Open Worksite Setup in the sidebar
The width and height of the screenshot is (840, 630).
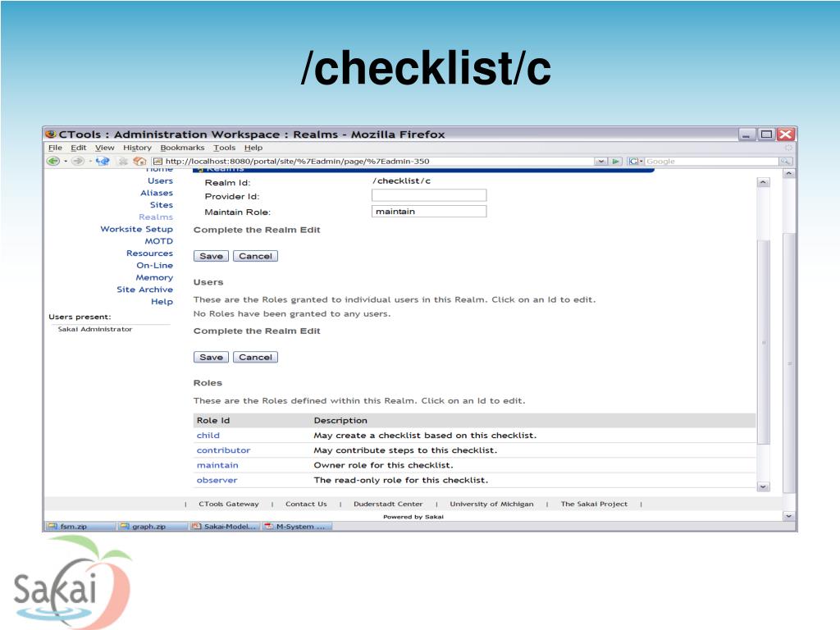pos(137,230)
